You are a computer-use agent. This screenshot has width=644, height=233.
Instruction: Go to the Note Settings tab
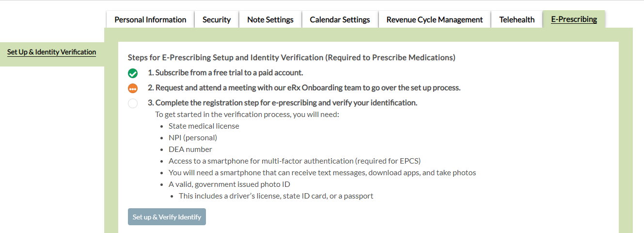[270, 20]
